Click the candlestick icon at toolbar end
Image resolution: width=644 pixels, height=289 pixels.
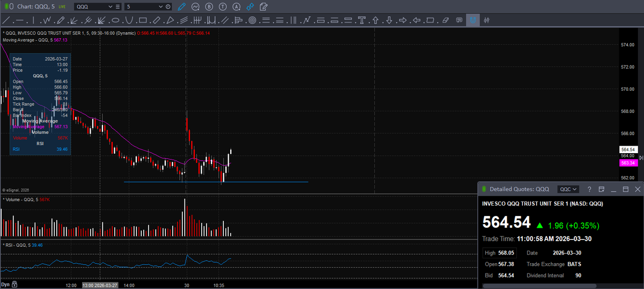coord(487,20)
